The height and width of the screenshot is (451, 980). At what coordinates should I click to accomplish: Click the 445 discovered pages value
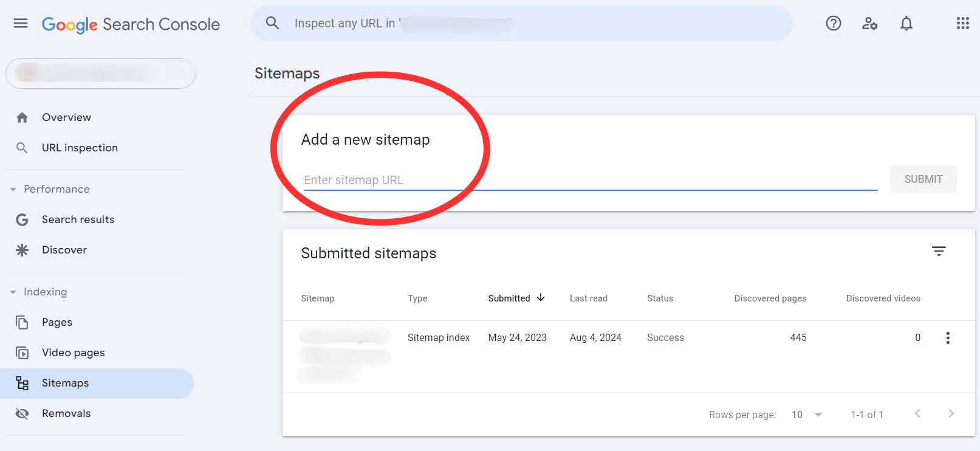[798, 338]
